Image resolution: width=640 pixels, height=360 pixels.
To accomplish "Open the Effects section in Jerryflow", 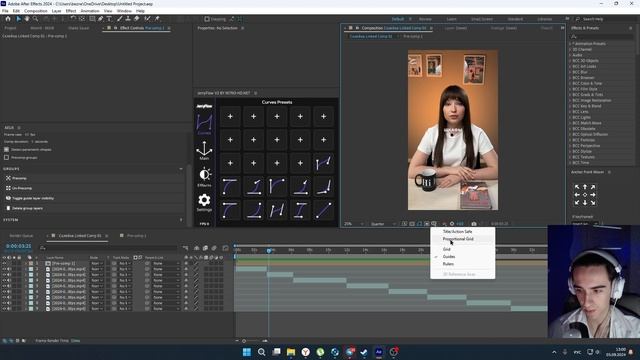I will pyautogui.click(x=204, y=177).
